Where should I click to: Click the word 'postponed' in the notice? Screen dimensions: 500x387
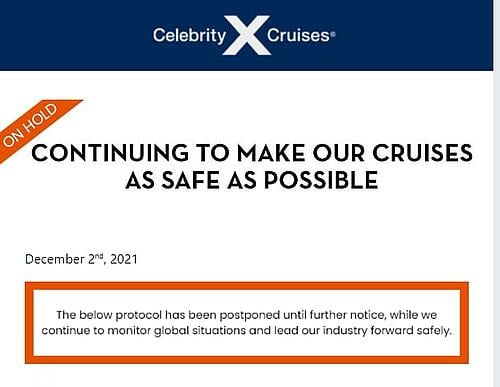coord(249,315)
